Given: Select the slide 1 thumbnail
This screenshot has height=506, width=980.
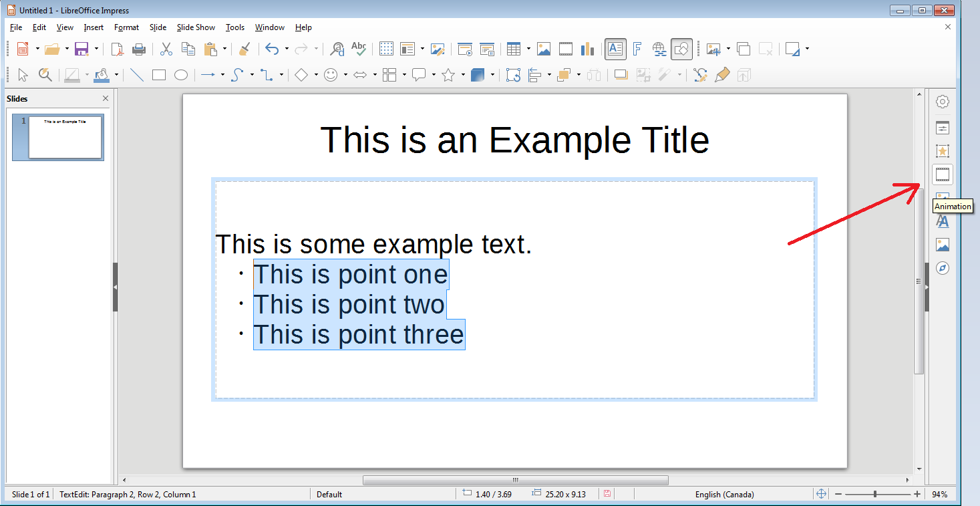Looking at the screenshot, I should click(57, 137).
